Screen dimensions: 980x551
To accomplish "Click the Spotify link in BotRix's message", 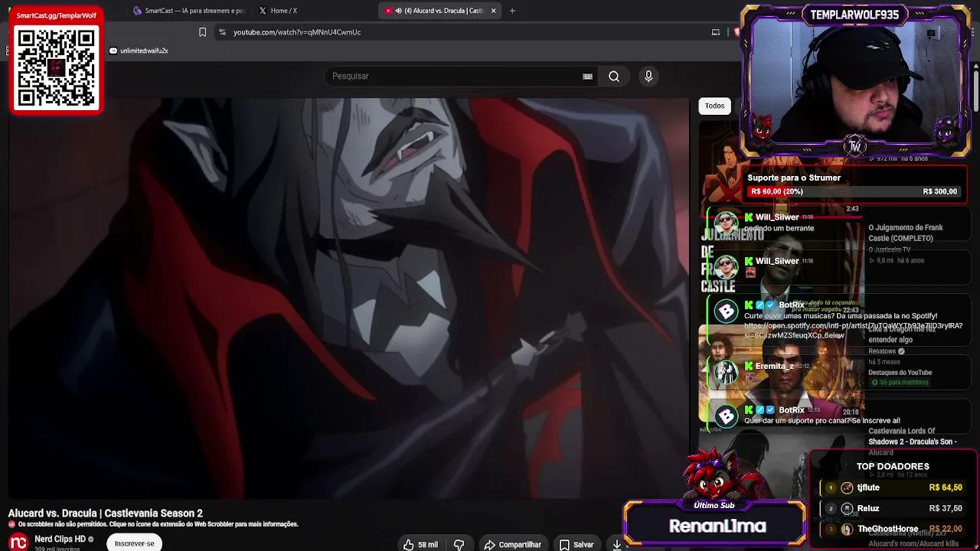I will click(x=853, y=331).
